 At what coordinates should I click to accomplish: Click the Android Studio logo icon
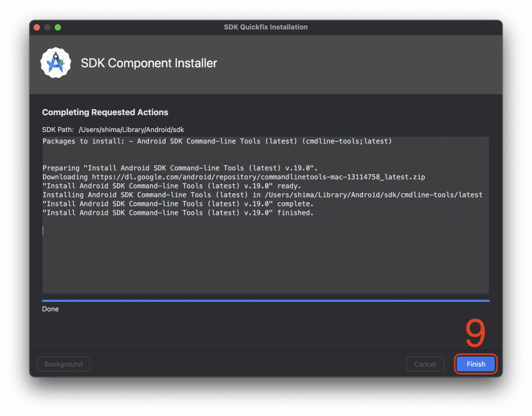pyautogui.click(x=56, y=63)
